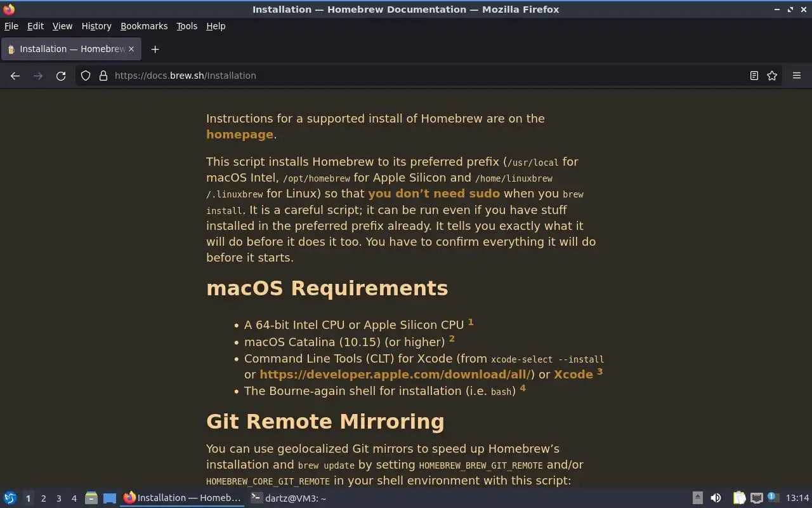Click the blue show-desktop taskbar icon

pos(110,498)
